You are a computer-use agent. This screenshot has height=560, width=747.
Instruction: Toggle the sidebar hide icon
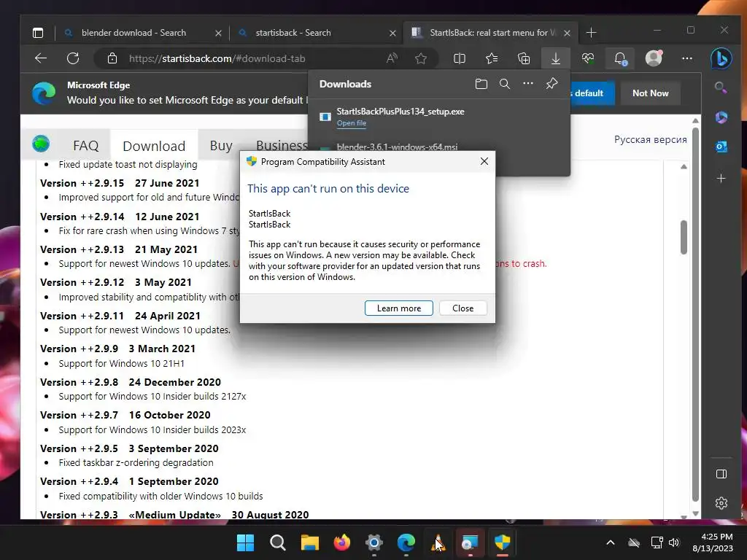(x=721, y=474)
